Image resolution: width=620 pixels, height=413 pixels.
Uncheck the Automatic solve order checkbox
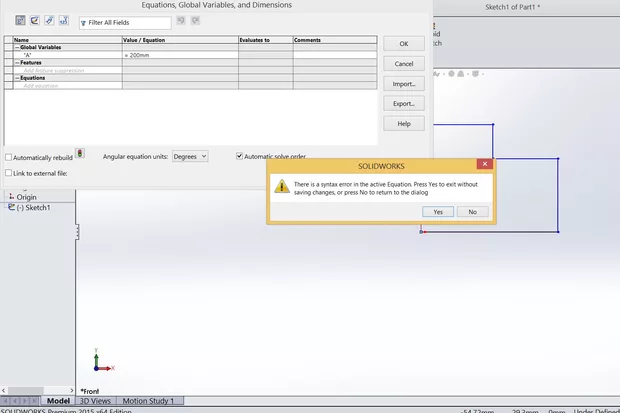[x=240, y=156]
